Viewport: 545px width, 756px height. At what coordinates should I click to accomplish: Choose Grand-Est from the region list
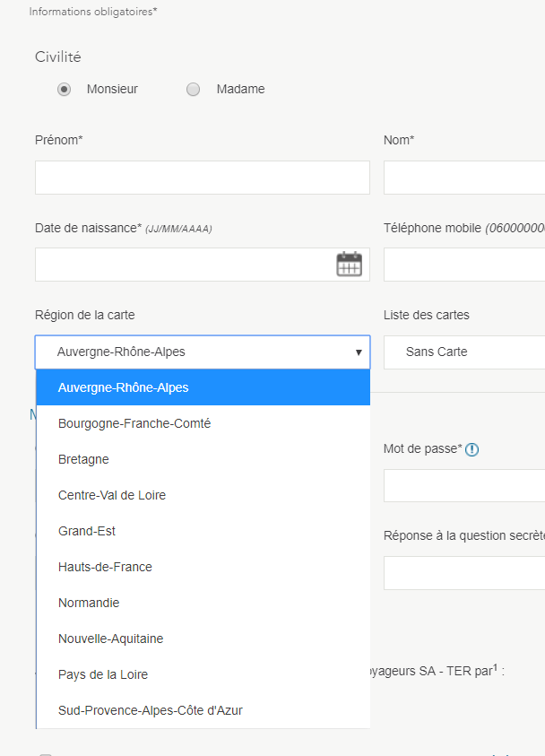203,531
